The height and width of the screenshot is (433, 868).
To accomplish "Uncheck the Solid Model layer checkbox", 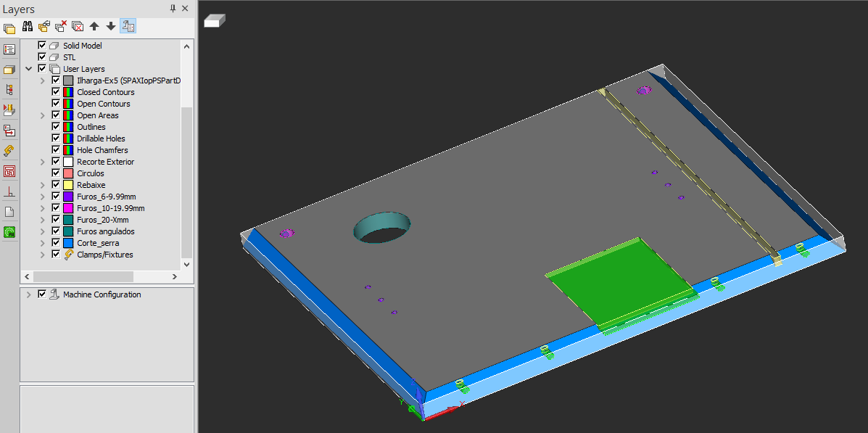I will coord(42,46).
